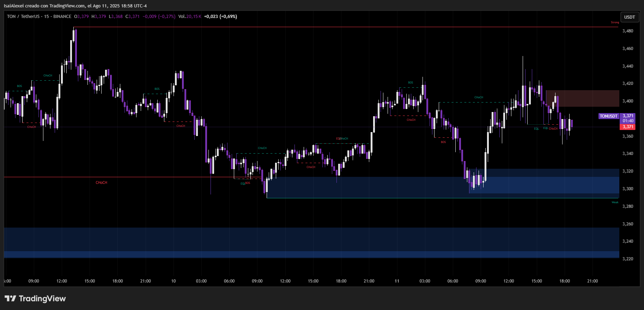
Task: Open the USDT currency selector
Action: tap(629, 17)
